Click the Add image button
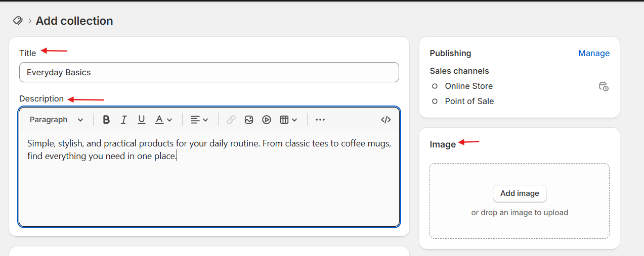Screen dimensions: 644x256 (x=520, y=193)
